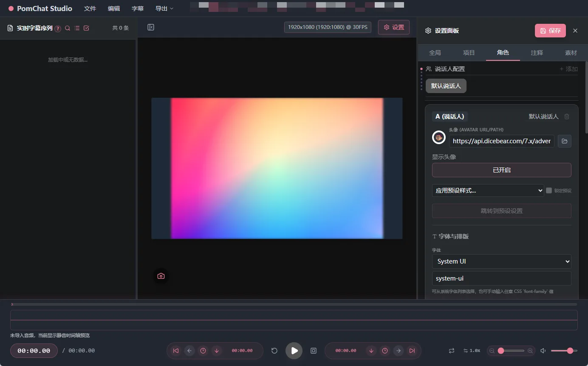Viewport: 588px width, 366px height.
Task: Click the 设置 button above the preview
Action: [x=394, y=27]
